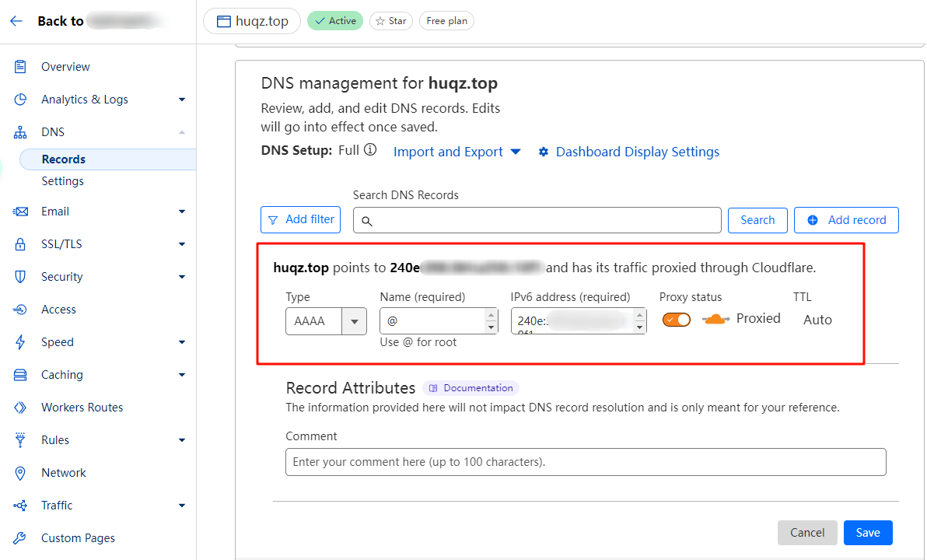This screenshot has height=560, width=927.
Task: Open the Documentation link
Action: click(471, 388)
